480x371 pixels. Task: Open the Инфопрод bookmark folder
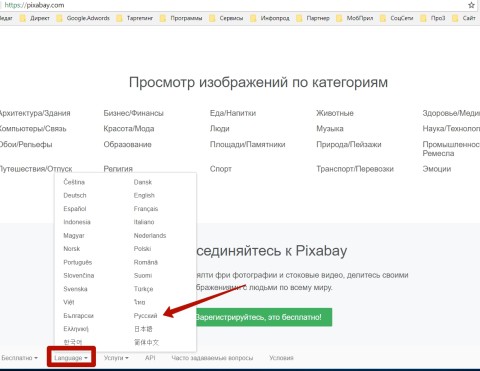tap(270, 18)
